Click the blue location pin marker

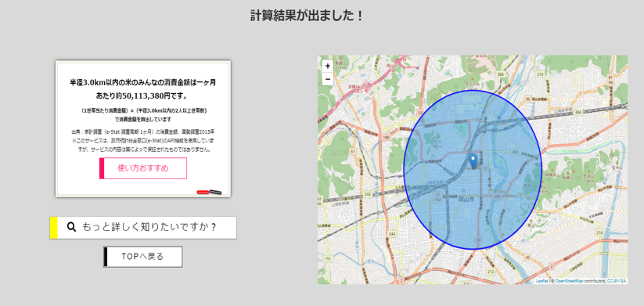(473, 161)
